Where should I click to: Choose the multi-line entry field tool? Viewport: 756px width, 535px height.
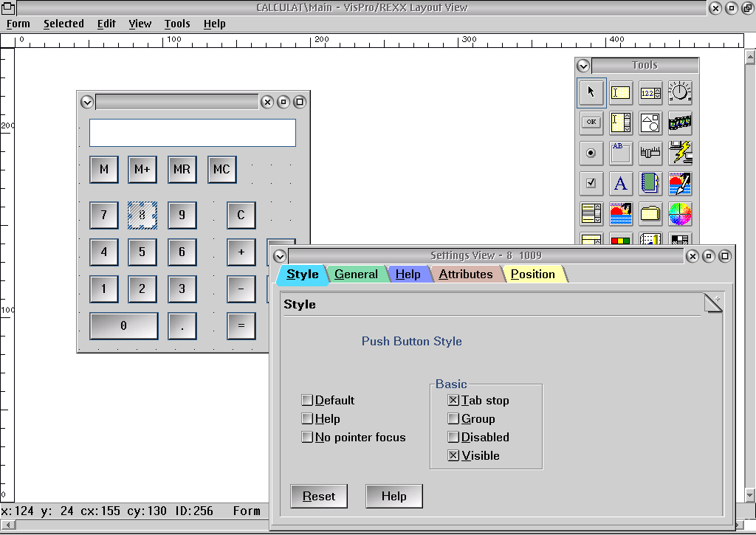pyautogui.click(x=620, y=122)
